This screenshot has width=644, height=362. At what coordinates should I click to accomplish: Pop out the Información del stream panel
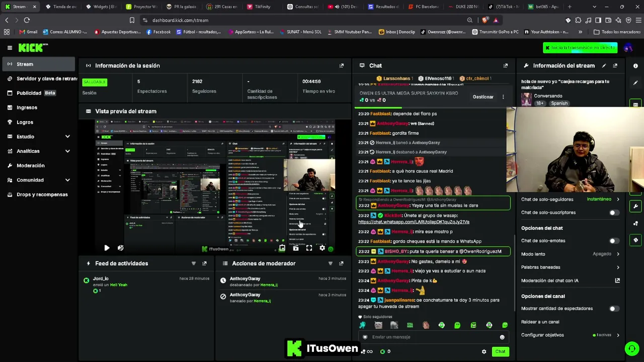coord(615,65)
